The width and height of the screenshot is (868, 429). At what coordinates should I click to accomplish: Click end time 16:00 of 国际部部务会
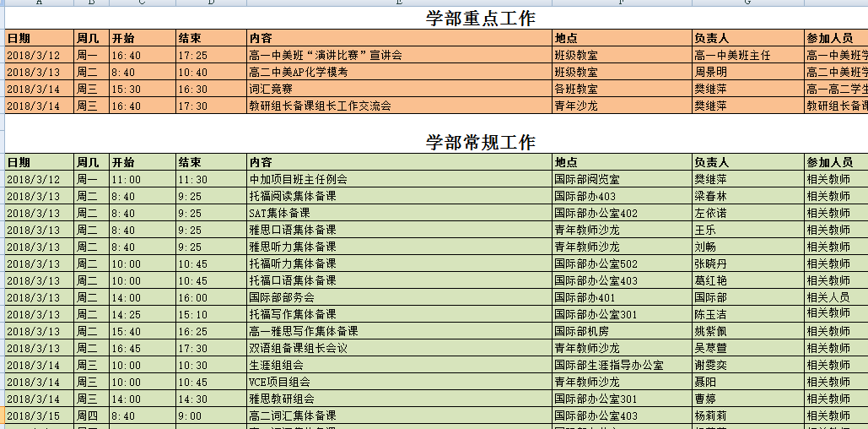212,297
